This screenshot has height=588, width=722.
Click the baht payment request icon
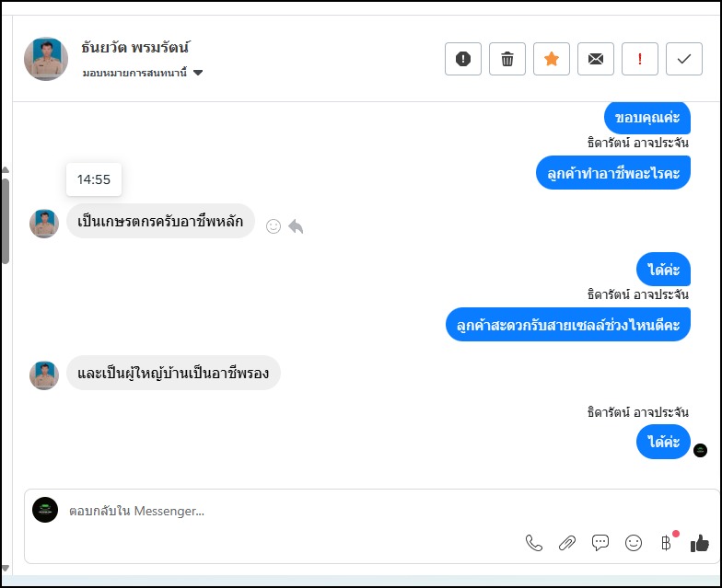666,543
